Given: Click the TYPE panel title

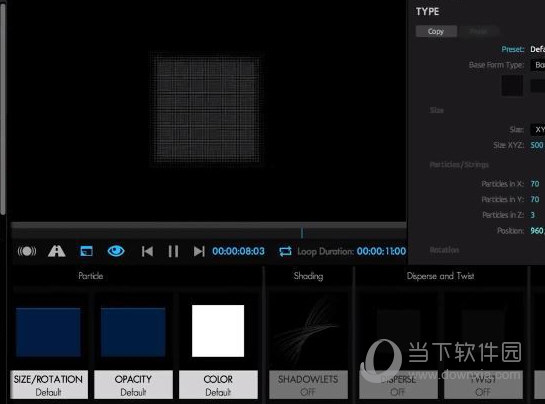Looking at the screenshot, I should [x=428, y=11].
